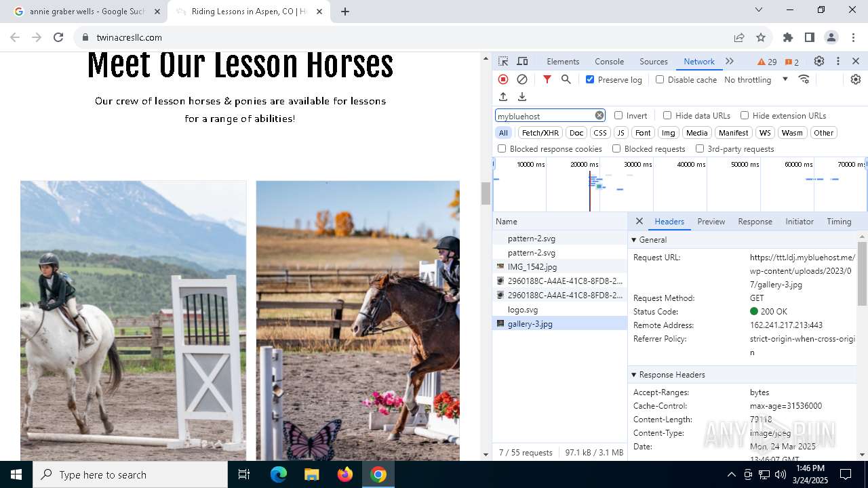This screenshot has width=868, height=488.
Task: Open Network panel settings gear
Action: click(x=856, y=79)
